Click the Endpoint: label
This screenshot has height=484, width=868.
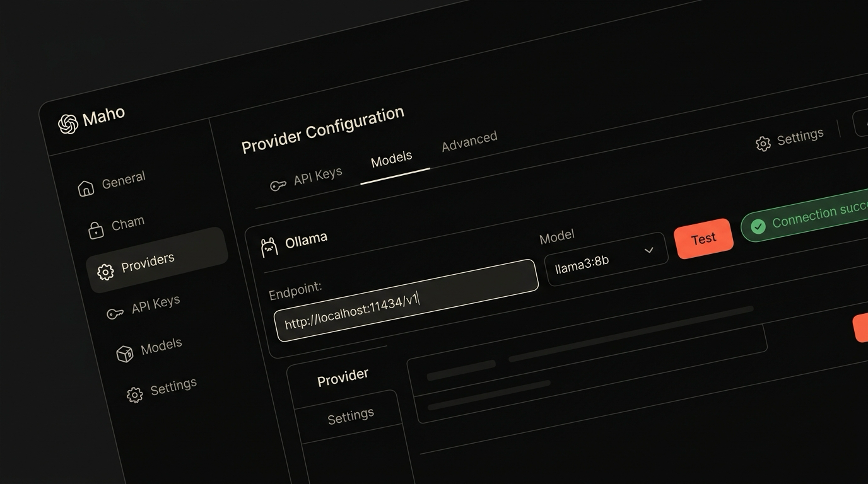tap(295, 291)
